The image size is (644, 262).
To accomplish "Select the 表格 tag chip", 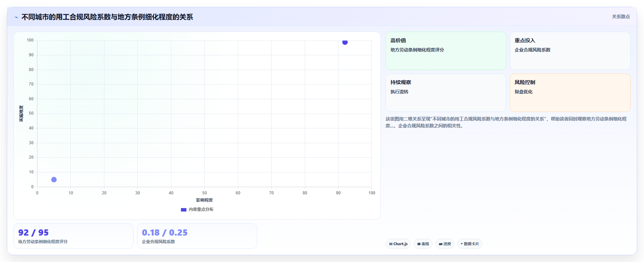I will 423,244.
